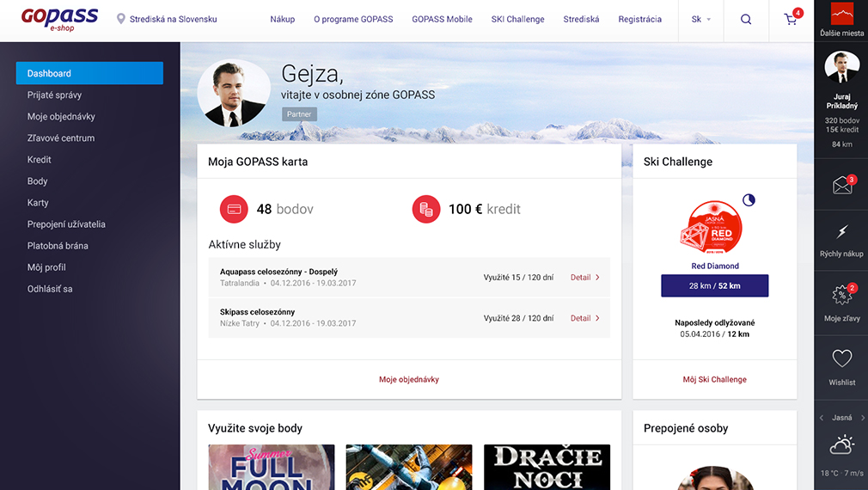868x490 pixels.
Task: Open Strediská in top navigation
Action: 581,20
